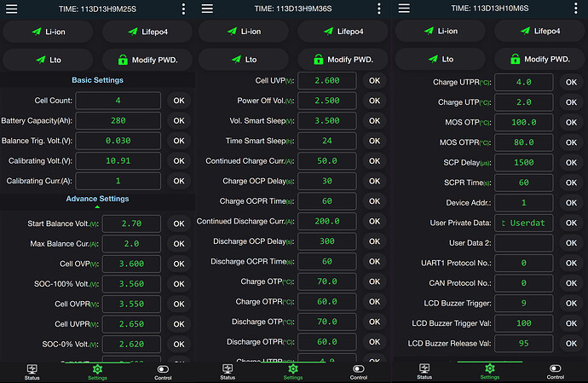Confirm Continued Discharge Curr. with OK

click(374, 221)
